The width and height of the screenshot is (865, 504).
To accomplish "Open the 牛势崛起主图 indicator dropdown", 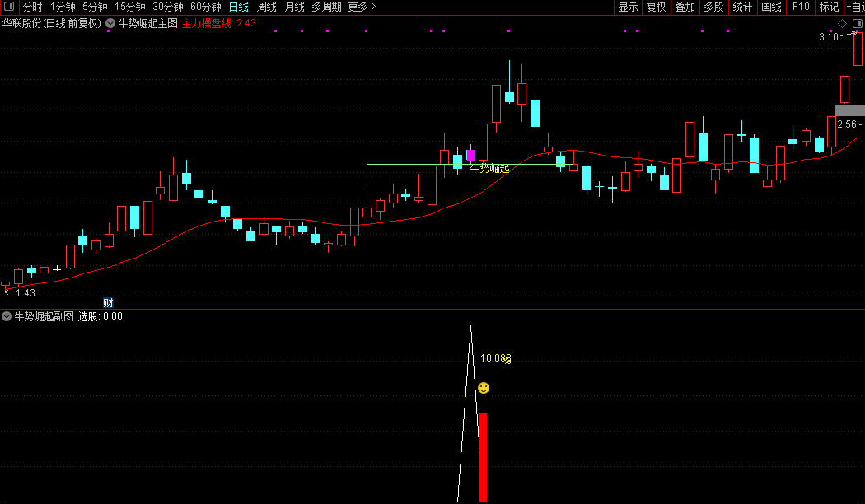I will [x=110, y=23].
